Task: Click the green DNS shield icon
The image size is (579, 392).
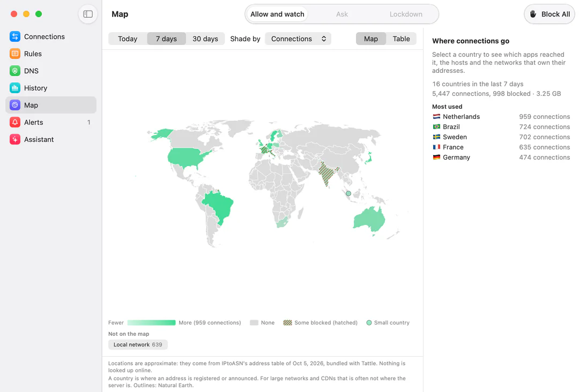Action: pos(15,71)
